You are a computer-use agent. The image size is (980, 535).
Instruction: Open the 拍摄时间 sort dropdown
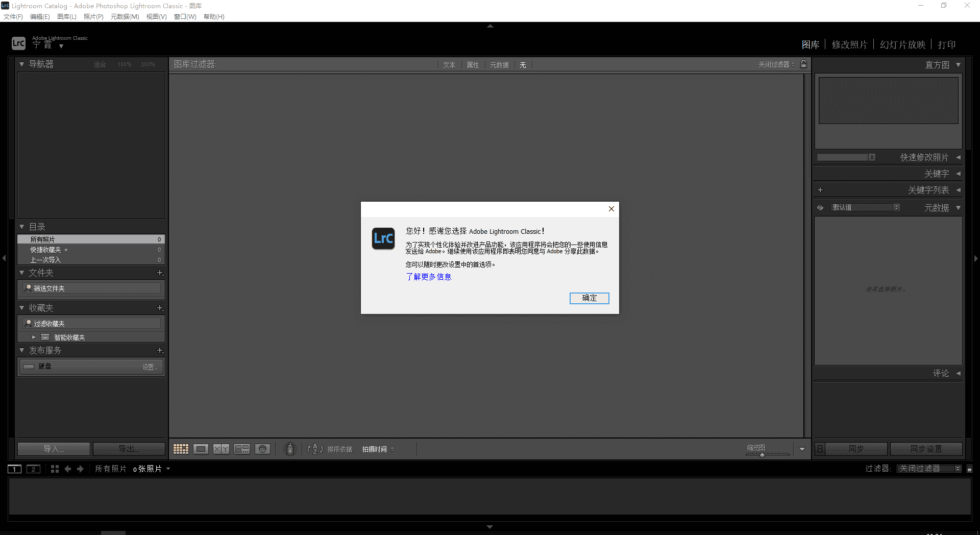(x=378, y=449)
